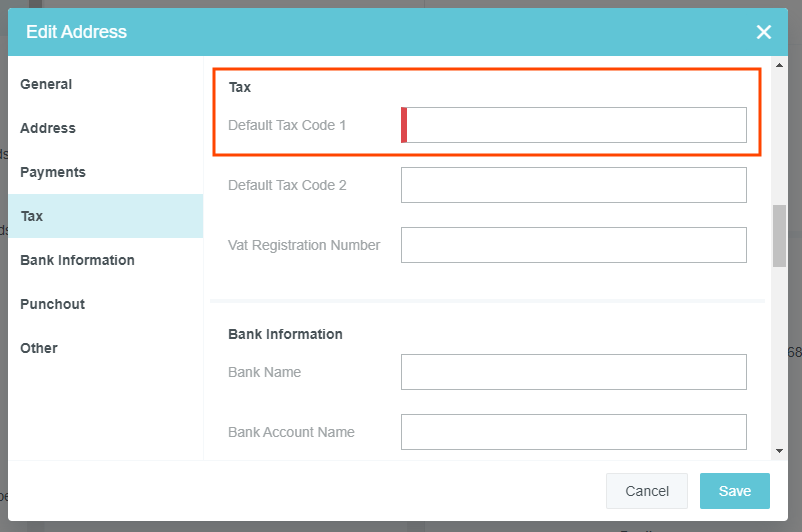This screenshot has height=532, width=802.
Task: Switch to the Address sidebar tab
Action: pos(48,128)
